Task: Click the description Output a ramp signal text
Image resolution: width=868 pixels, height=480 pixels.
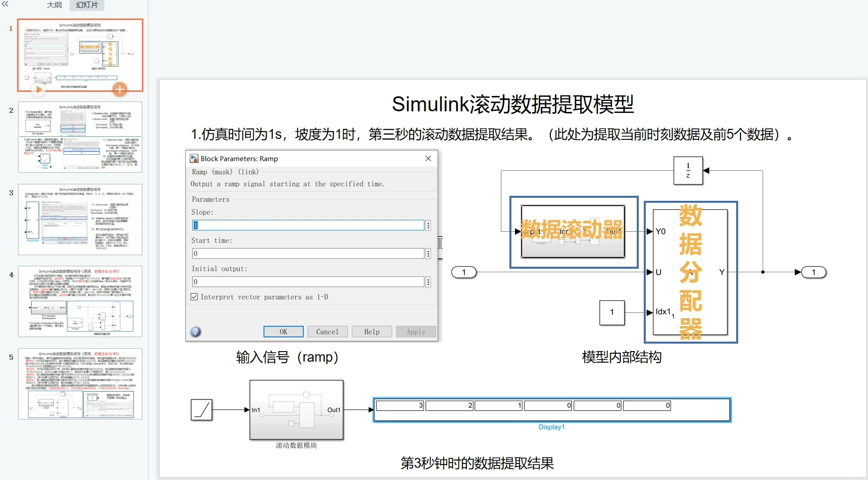Action: click(288, 184)
